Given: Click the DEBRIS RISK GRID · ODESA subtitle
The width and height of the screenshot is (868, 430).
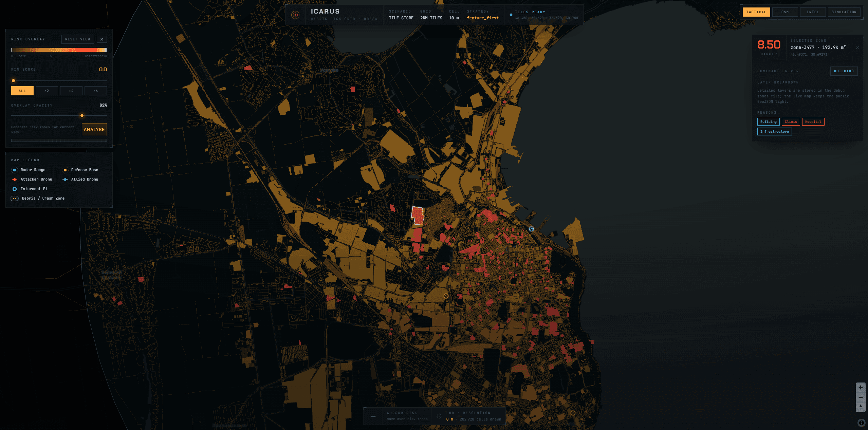Looking at the screenshot, I should pos(344,19).
